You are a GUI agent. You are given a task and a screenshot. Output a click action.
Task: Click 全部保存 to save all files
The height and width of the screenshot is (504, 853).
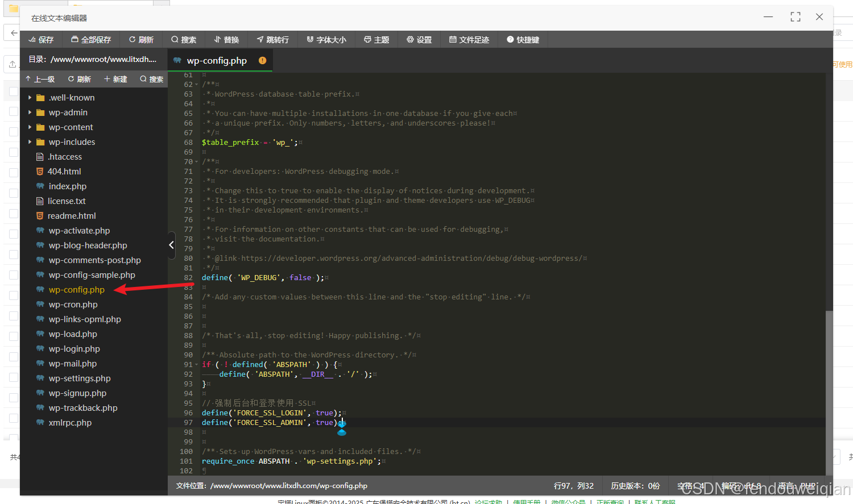tap(91, 40)
